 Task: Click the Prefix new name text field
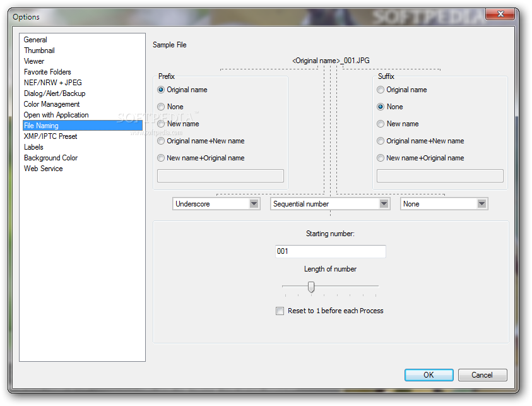click(x=220, y=176)
